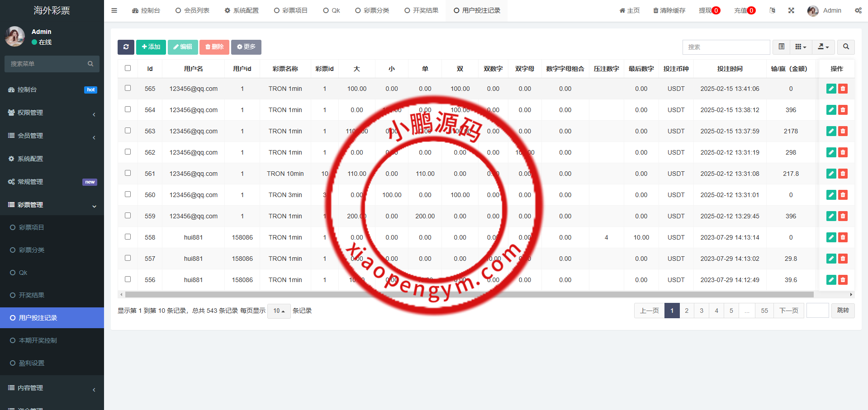Switch to the 开奖结果 top tab
The width and height of the screenshot is (868, 410).
pyautogui.click(x=421, y=10)
